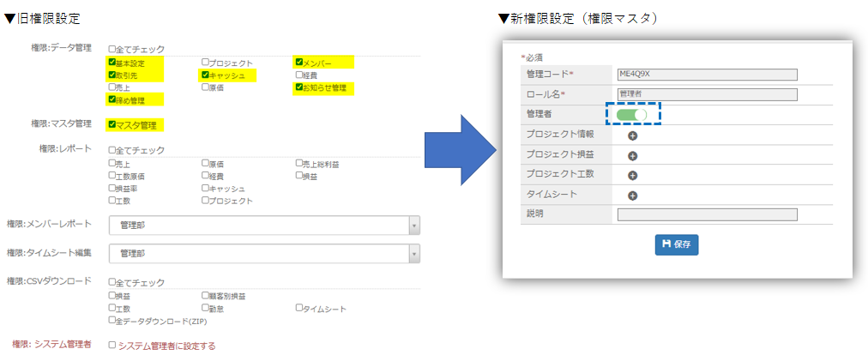
Task: Check 損益 under CSVダウンロード
Action: (112, 296)
